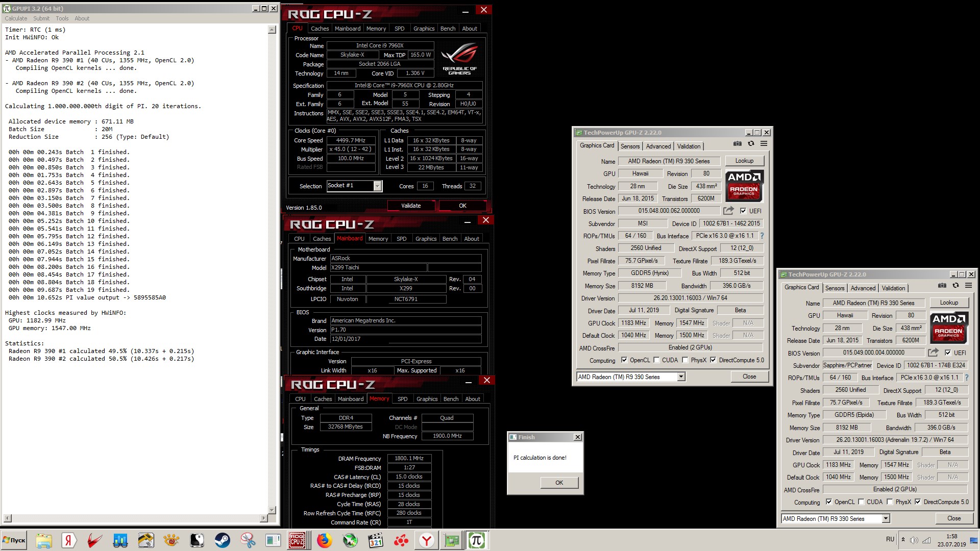The width and height of the screenshot is (980, 551).
Task: Open Socket #1 selection dropdown in CPU-Z
Action: (x=377, y=186)
